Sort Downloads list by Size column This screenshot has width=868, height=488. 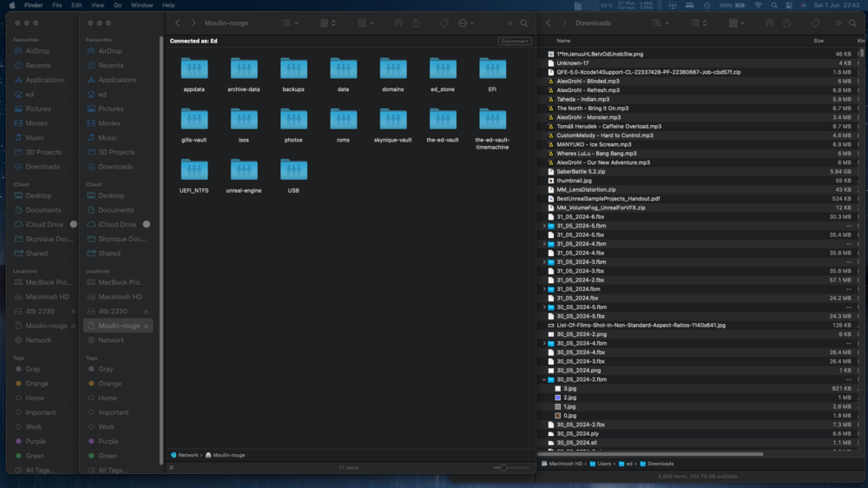click(819, 41)
